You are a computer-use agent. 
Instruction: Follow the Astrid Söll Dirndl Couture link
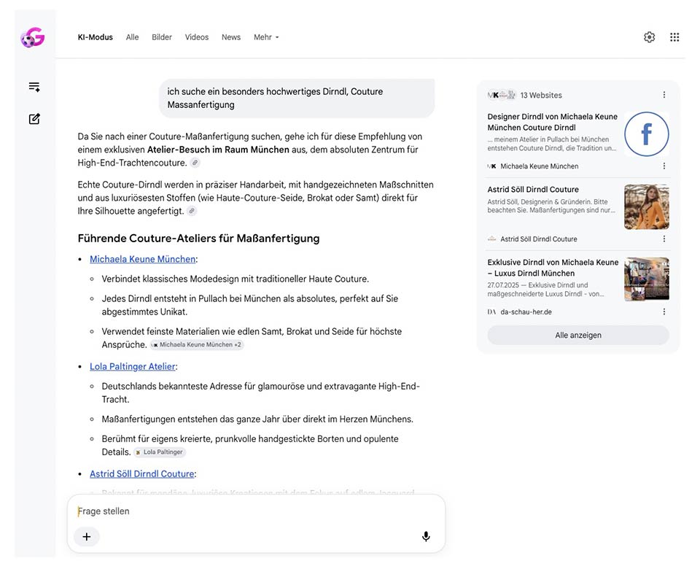point(142,473)
